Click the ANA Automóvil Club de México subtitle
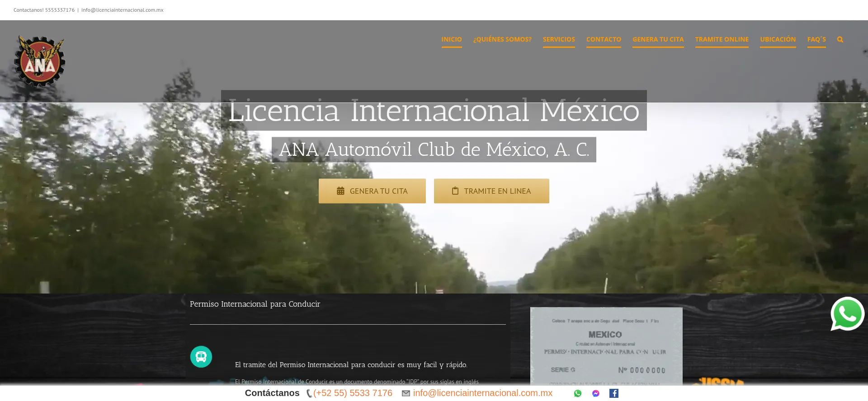Viewport: 868px width, 401px height. pyautogui.click(x=434, y=149)
